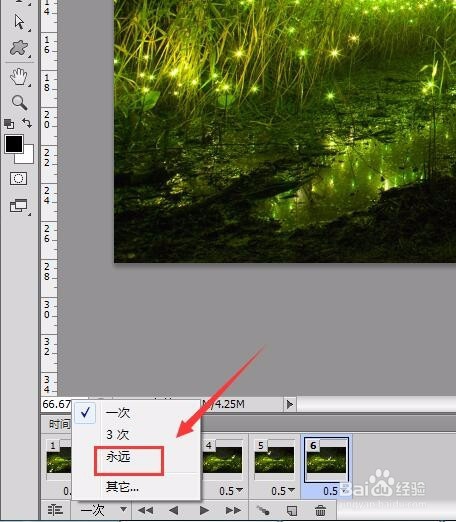Select the Path Selection arrow tool

click(x=19, y=22)
